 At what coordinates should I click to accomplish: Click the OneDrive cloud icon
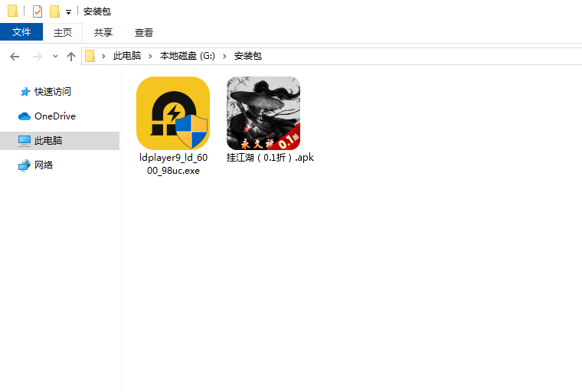coord(25,116)
